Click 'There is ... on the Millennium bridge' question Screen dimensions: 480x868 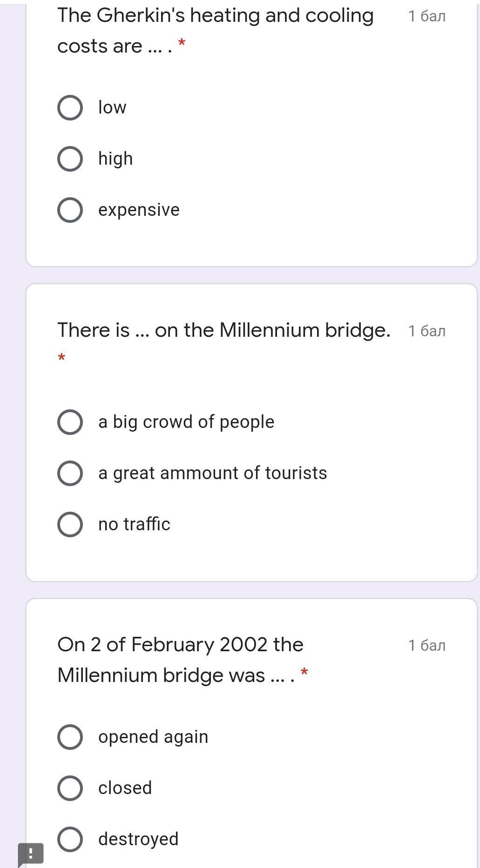223,330
